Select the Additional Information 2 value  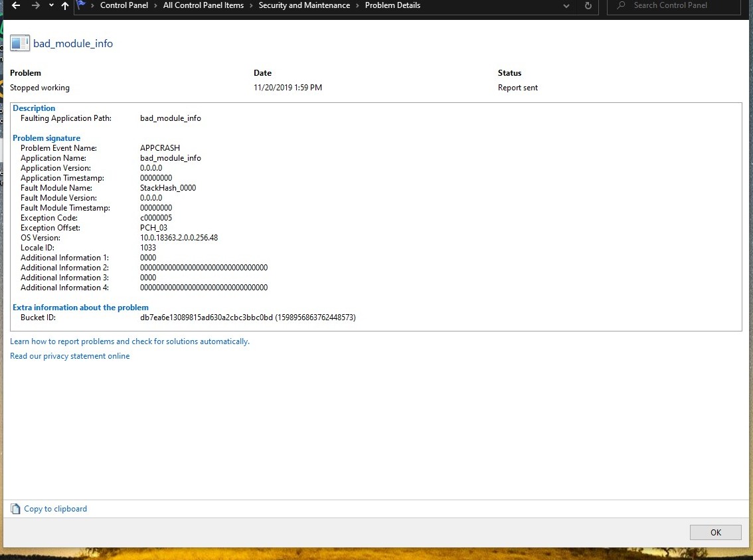coord(204,268)
